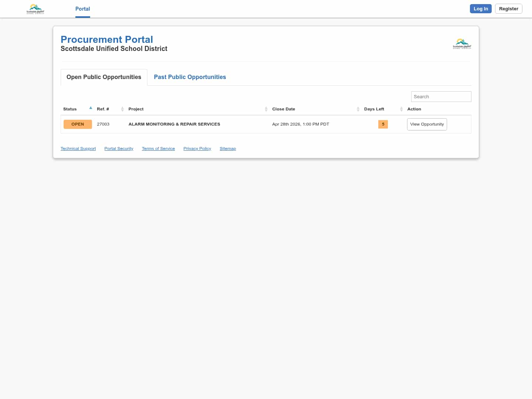The image size is (532, 399).
Task: Click the Ref. # column sort icon
Action: 122,109
